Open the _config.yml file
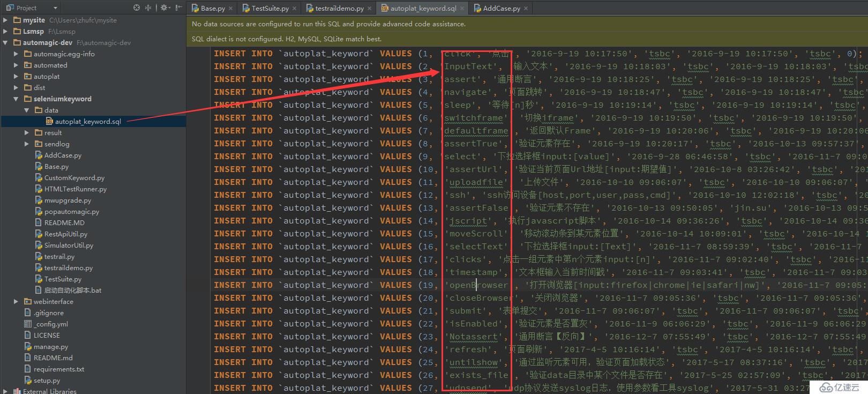 pyautogui.click(x=50, y=324)
